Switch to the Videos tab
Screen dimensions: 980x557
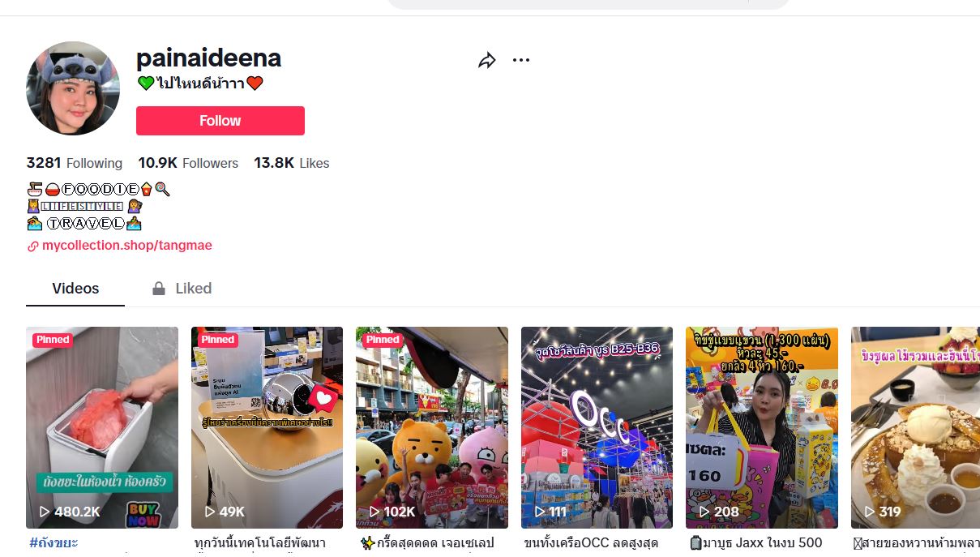(x=75, y=289)
